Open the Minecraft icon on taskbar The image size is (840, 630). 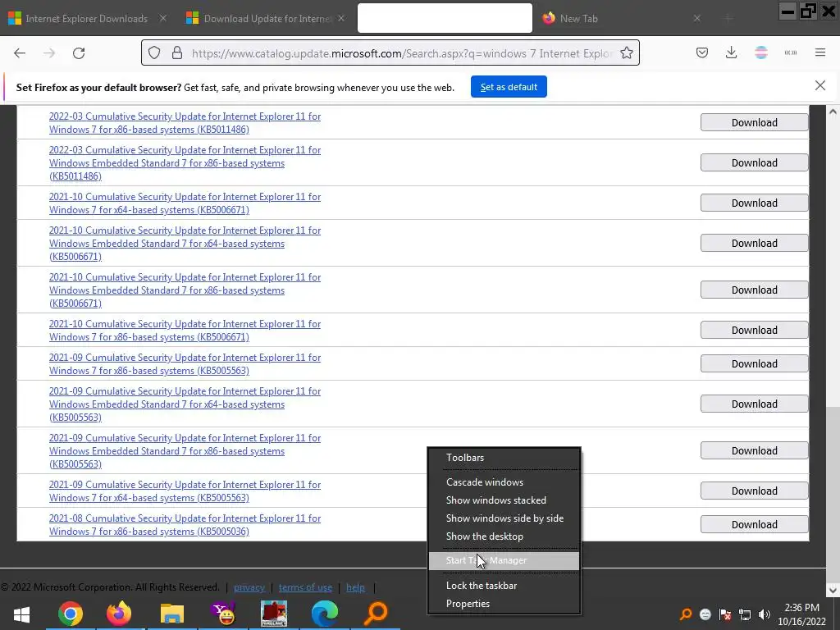pos(274,614)
